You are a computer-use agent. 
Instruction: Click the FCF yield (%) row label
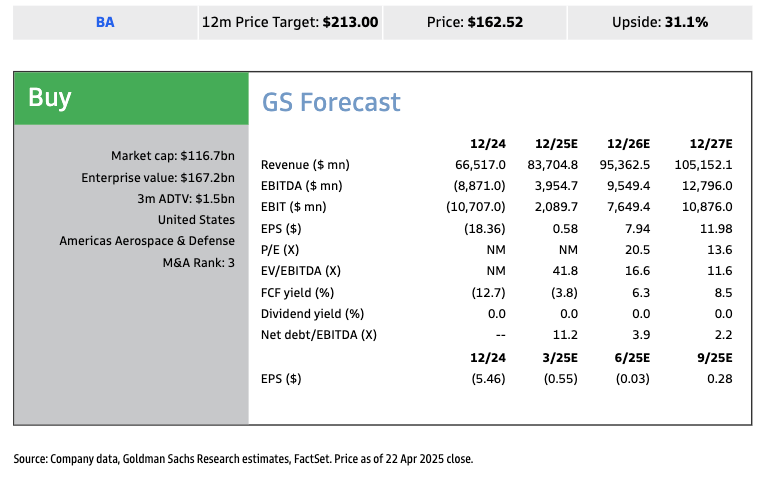tap(298, 292)
